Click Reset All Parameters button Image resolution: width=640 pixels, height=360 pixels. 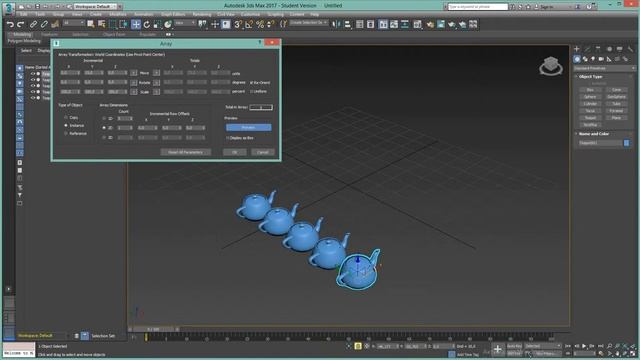186,152
